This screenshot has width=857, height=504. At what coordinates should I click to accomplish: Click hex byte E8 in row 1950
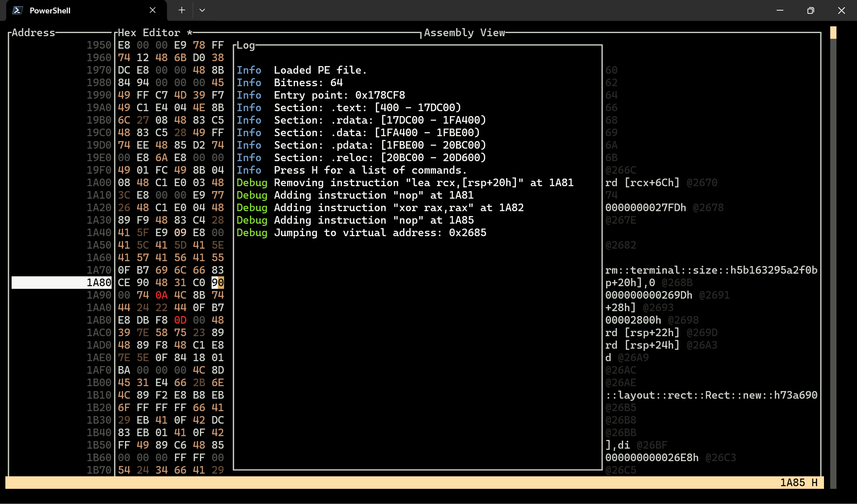[x=124, y=45]
